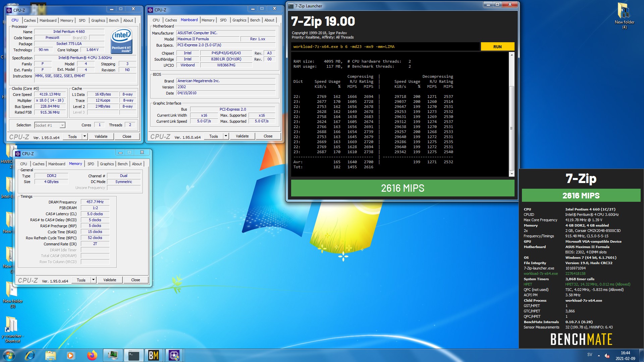The width and height of the screenshot is (644, 362).
Task: Click Close button in CPU tab window
Action: [x=127, y=136]
